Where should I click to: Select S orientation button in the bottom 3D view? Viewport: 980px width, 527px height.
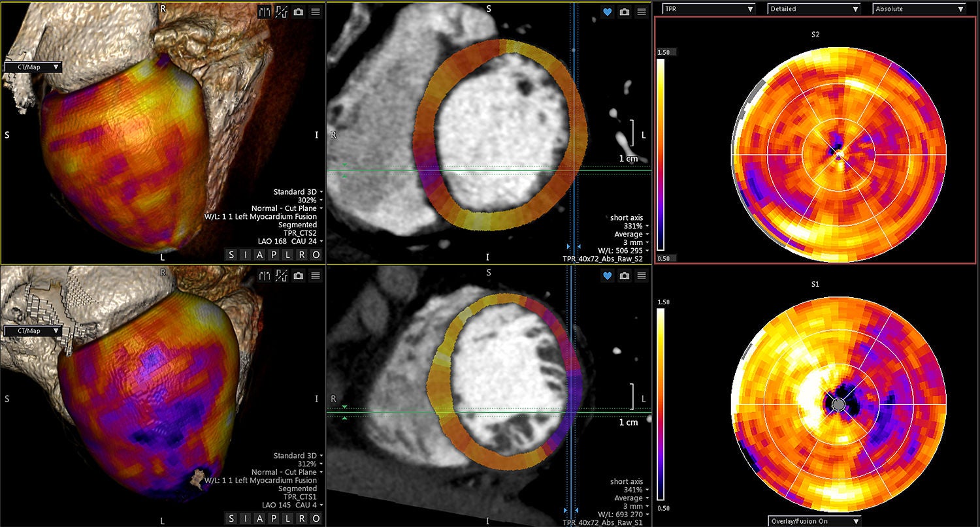[x=231, y=519]
